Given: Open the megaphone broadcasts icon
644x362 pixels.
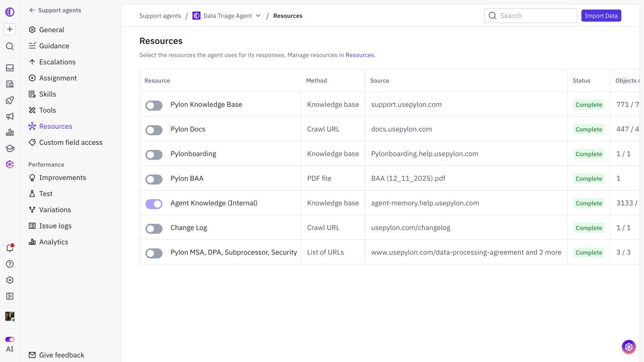Looking at the screenshot, I should click(x=10, y=116).
